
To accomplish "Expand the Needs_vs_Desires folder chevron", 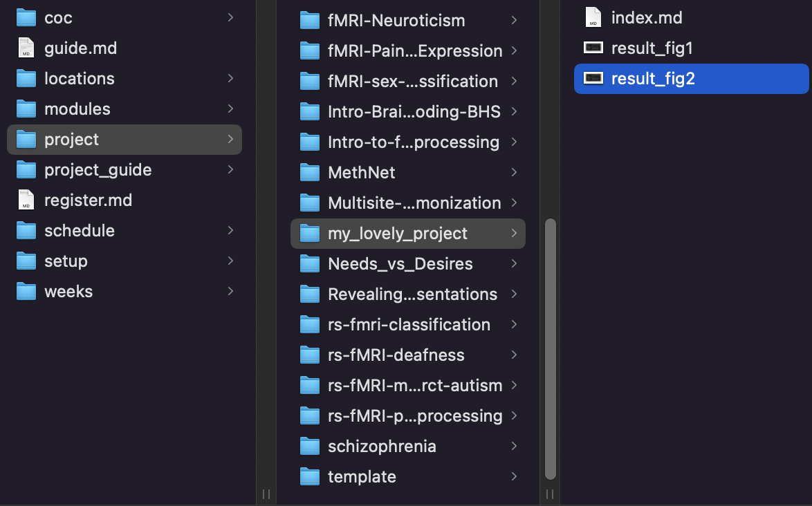I will coord(514,264).
